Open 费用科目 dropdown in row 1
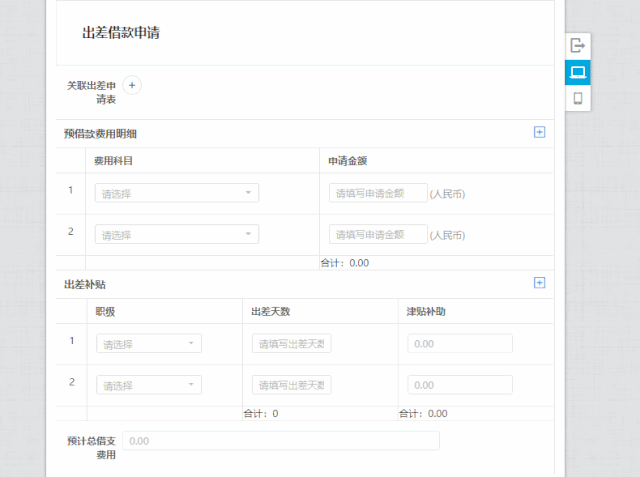This screenshot has height=477, width=640. (x=177, y=193)
